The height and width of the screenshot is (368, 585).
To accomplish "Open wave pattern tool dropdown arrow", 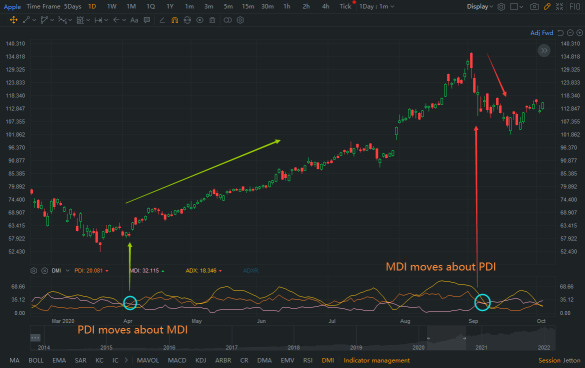I will (x=70, y=20).
